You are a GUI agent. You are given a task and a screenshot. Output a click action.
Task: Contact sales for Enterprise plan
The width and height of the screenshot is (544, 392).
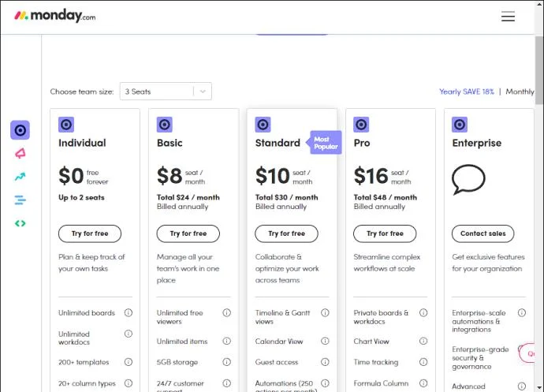[x=483, y=233]
